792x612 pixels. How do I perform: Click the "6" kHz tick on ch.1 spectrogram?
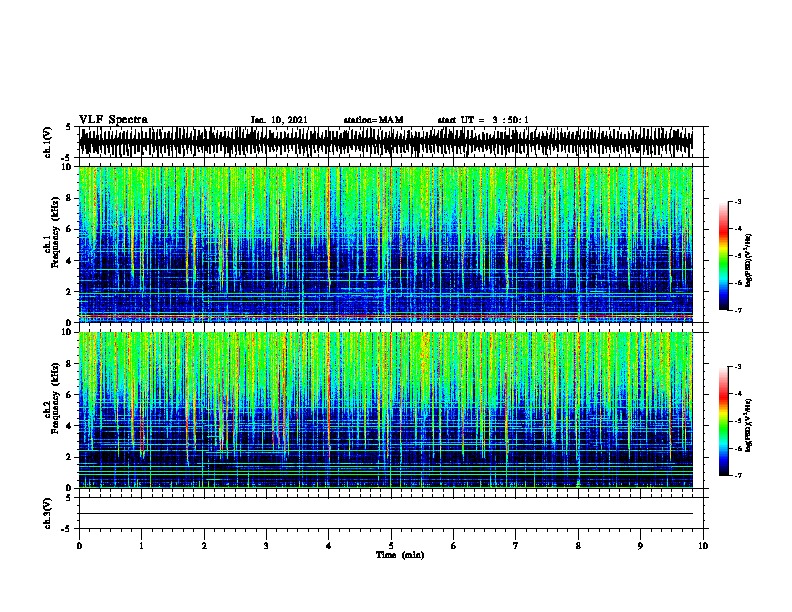click(x=69, y=230)
